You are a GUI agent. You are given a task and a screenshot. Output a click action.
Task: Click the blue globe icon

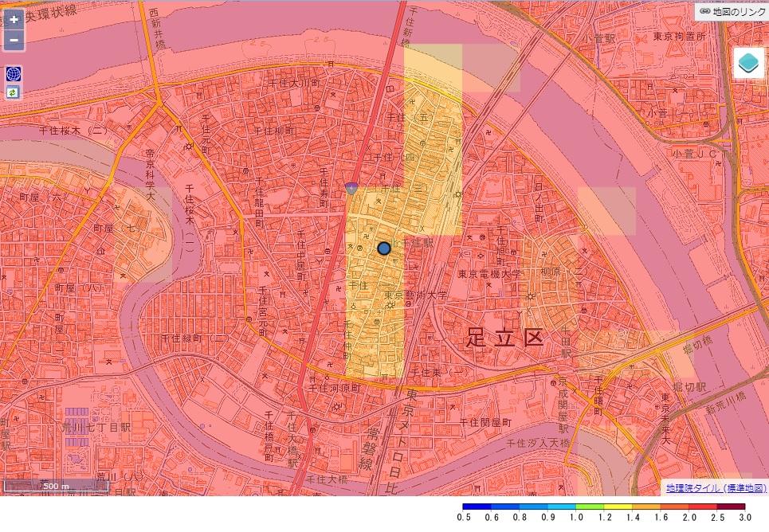14,74
